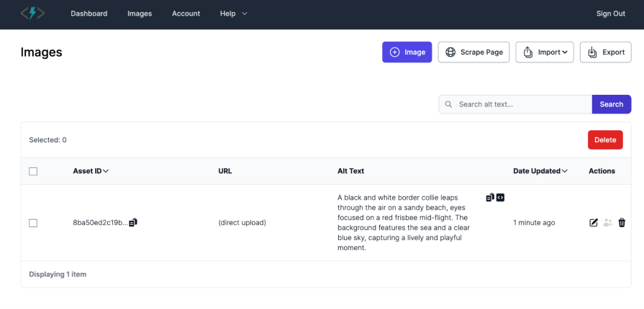Click the grayed-out users icon in Actions
The height and width of the screenshot is (309, 644).
[x=608, y=223]
